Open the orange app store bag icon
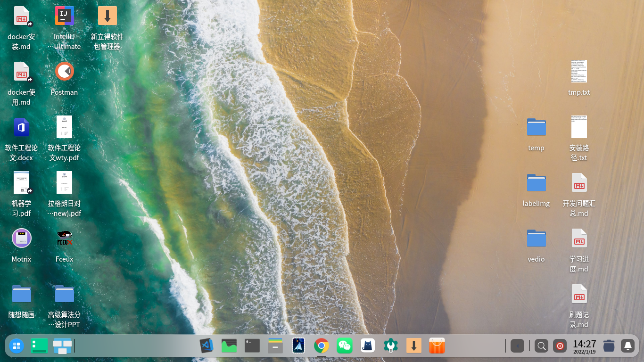Viewport: 644px width, 362px height. coord(437,346)
